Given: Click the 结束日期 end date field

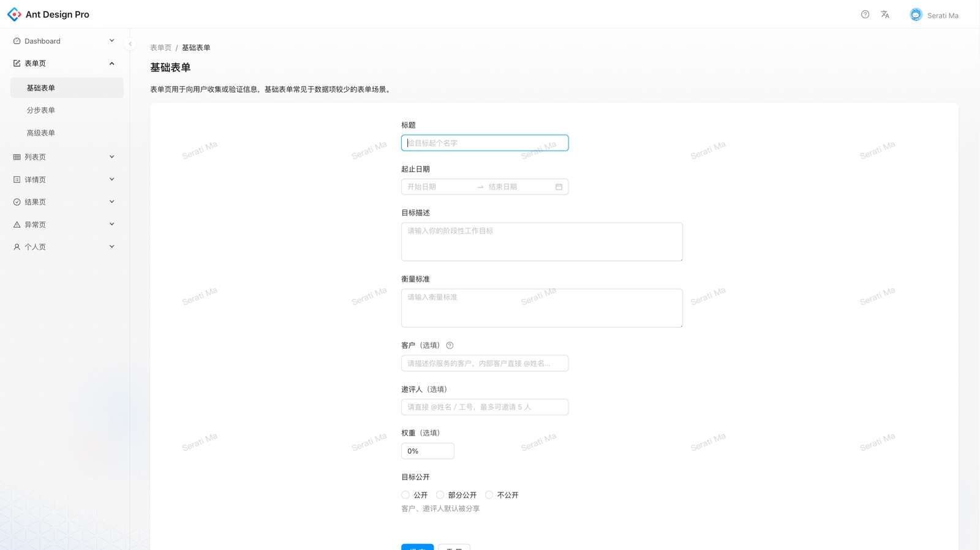Looking at the screenshot, I should pos(519,187).
